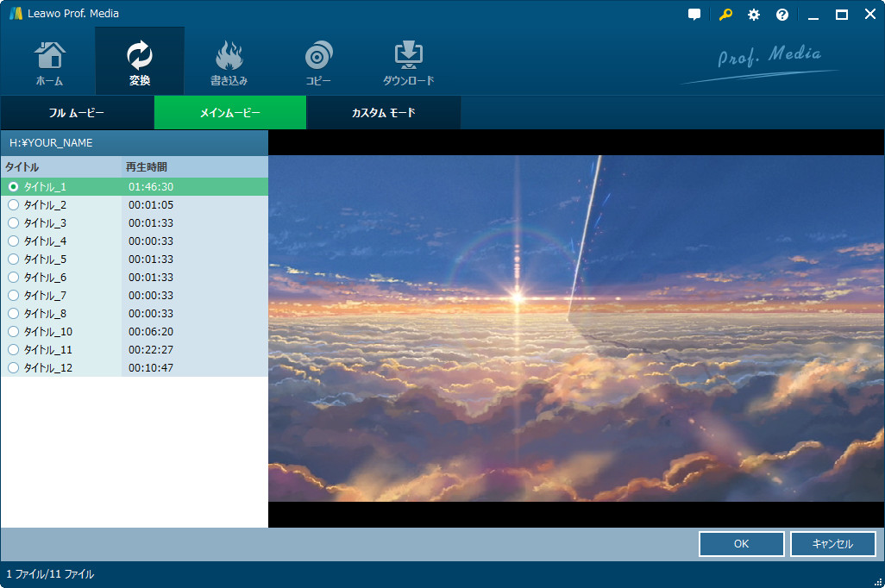Click the video preview image

576,328
